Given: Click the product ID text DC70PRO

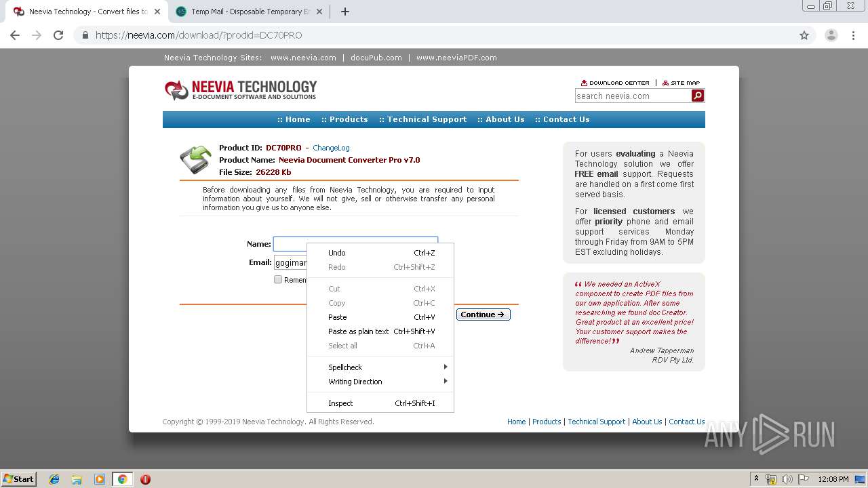Looking at the screenshot, I should point(283,148).
